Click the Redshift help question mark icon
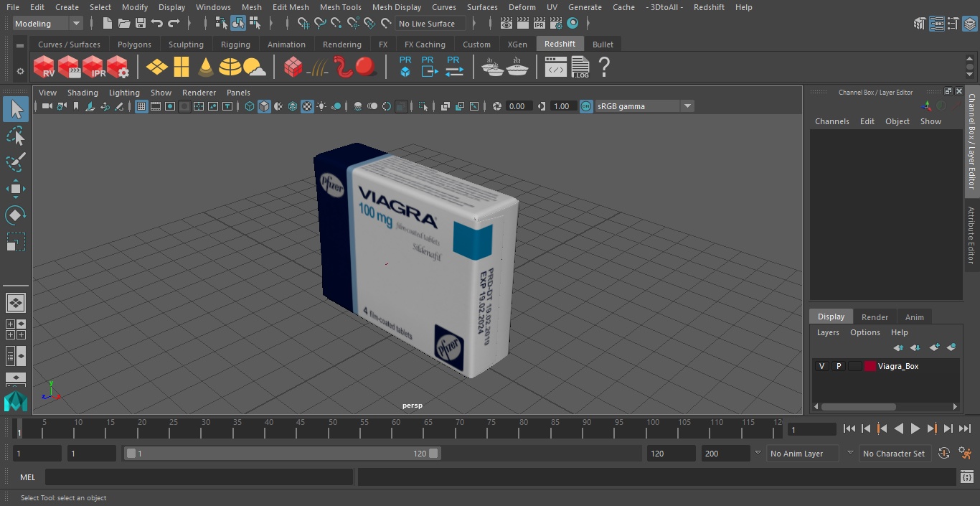Image resolution: width=980 pixels, height=506 pixels. [x=604, y=67]
